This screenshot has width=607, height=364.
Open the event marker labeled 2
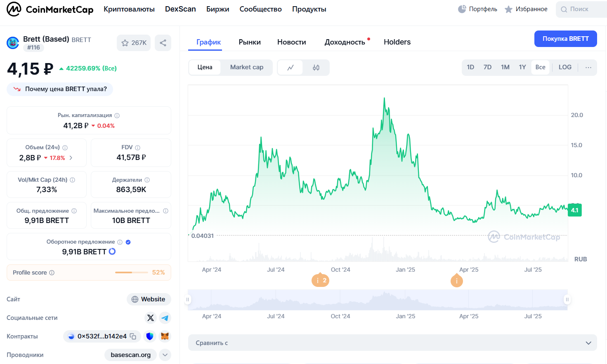[x=320, y=280]
